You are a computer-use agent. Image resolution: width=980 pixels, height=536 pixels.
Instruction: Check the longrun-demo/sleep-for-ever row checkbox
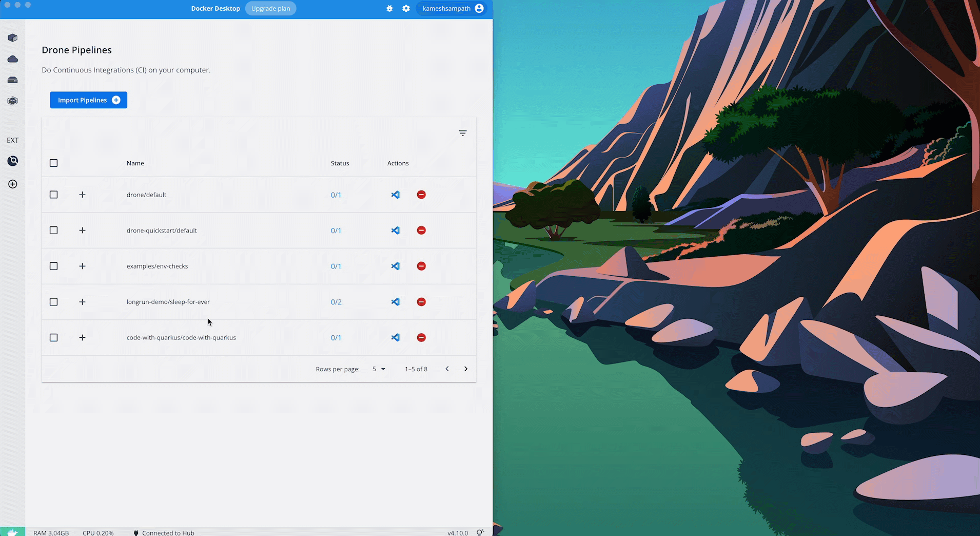[x=53, y=302]
